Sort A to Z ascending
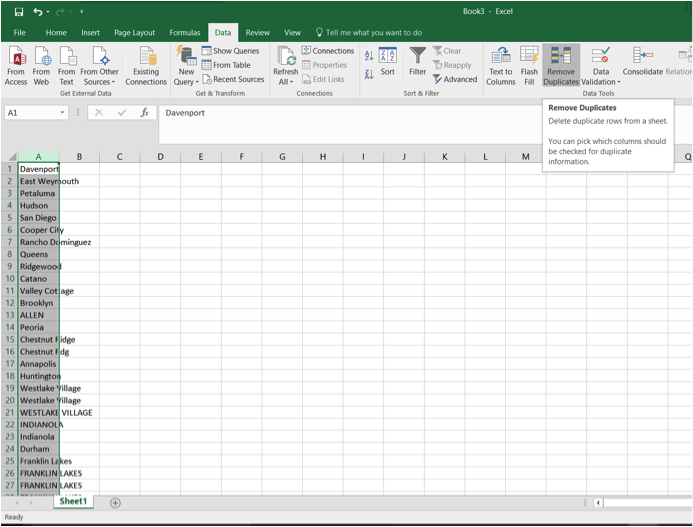Viewport: 693px width, 527px height. pos(369,56)
